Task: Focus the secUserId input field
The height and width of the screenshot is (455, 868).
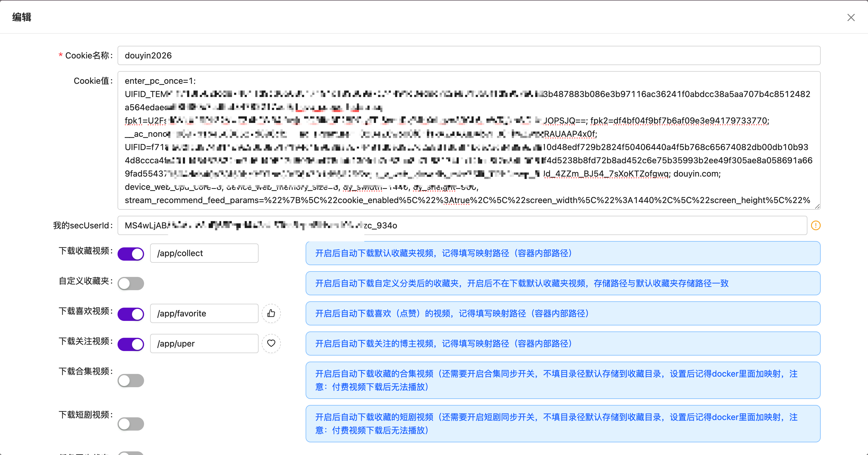Action: tap(573, 225)
